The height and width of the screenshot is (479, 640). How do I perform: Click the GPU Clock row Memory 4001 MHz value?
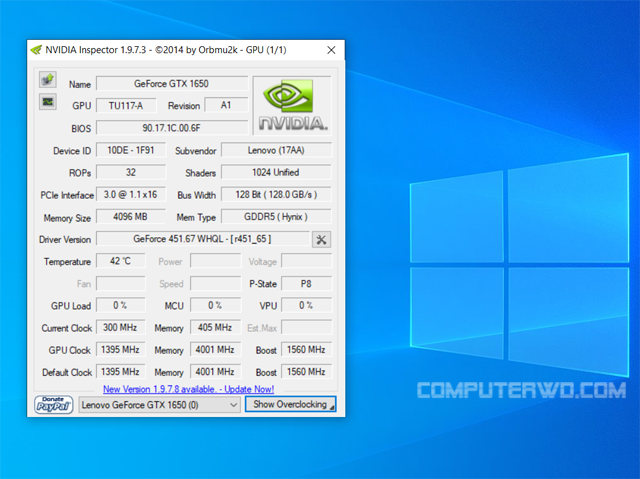(216, 350)
